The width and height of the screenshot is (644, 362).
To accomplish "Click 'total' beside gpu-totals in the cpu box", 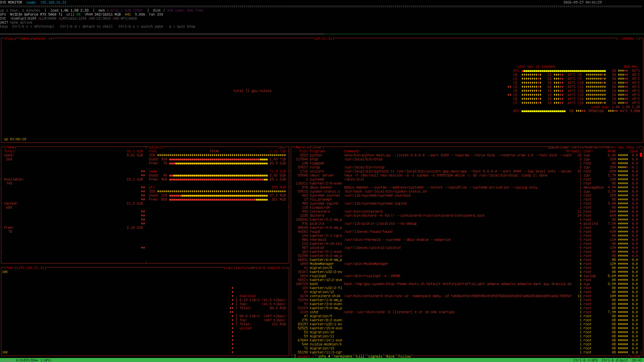I will [238, 90].
